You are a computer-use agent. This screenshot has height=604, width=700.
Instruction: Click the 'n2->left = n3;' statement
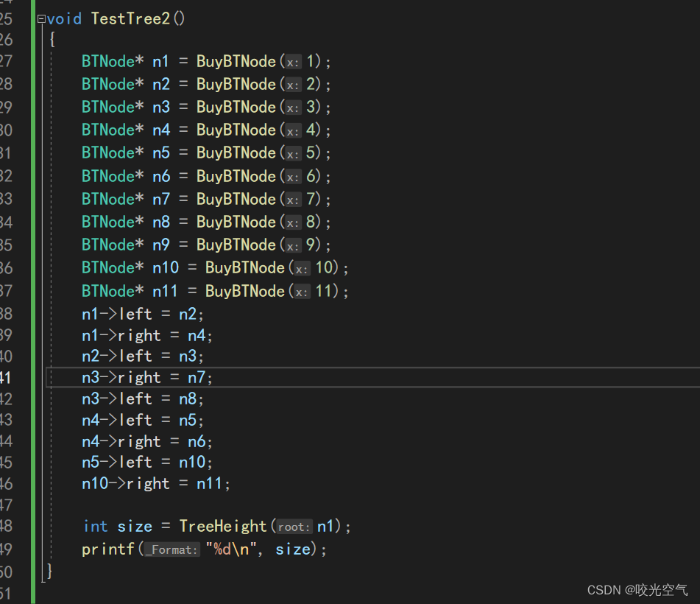tap(142, 356)
